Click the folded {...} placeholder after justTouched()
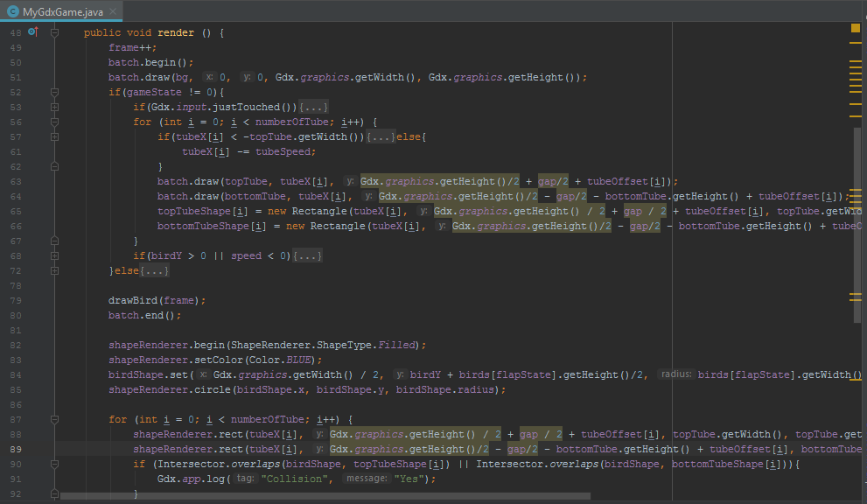867x504 pixels. 313,108
